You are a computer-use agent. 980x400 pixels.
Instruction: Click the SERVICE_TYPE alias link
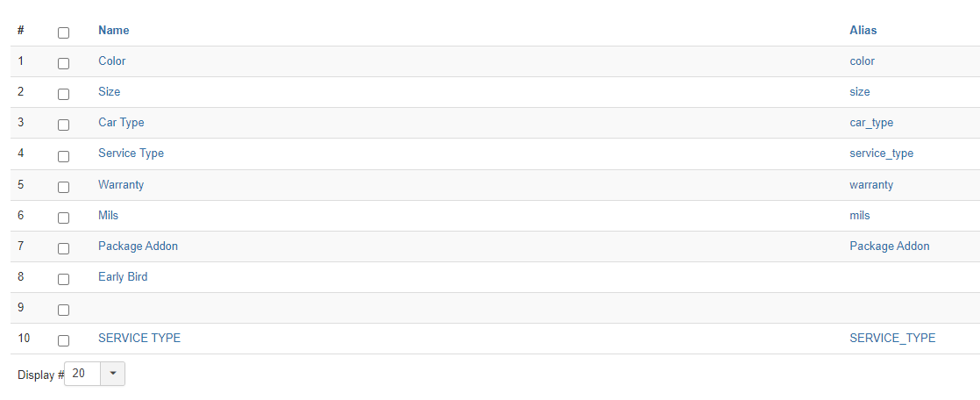(x=892, y=338)
